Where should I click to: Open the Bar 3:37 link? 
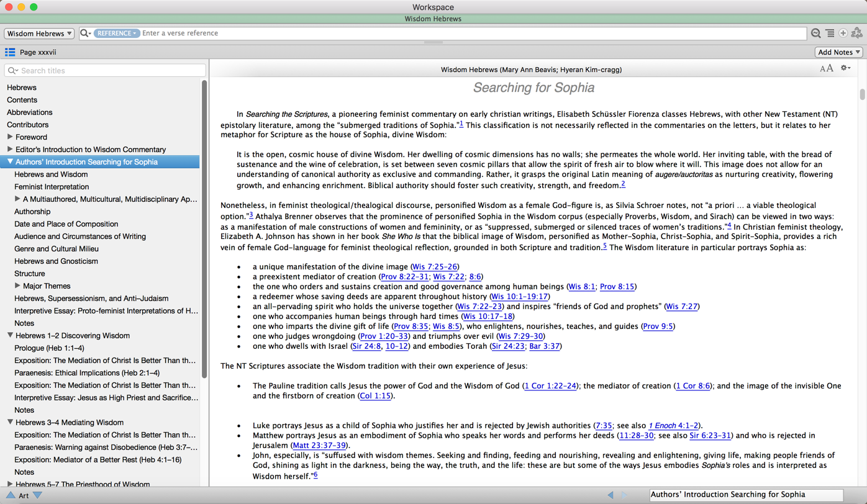click(544, 346)
